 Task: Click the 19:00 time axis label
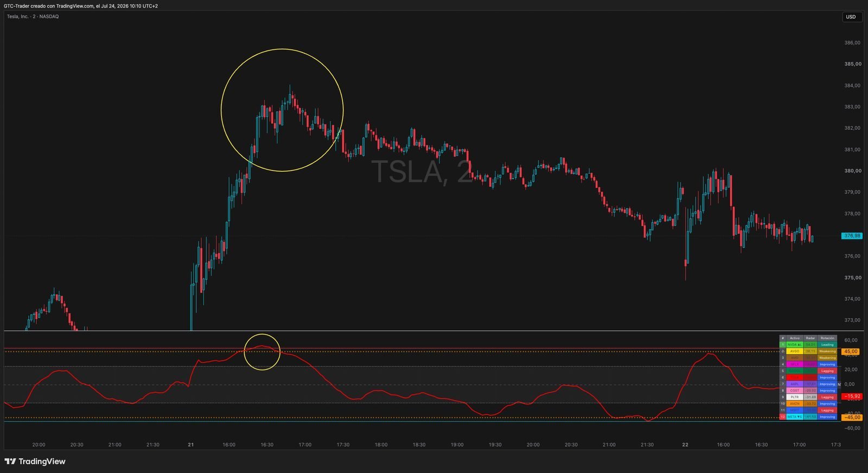457,445
